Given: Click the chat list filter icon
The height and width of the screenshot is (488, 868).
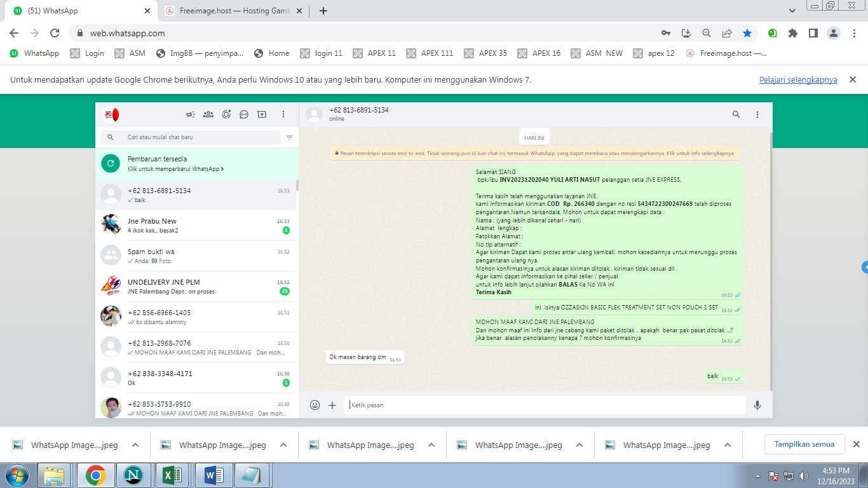Looking at the screenshot, I should tap(289, 137).
